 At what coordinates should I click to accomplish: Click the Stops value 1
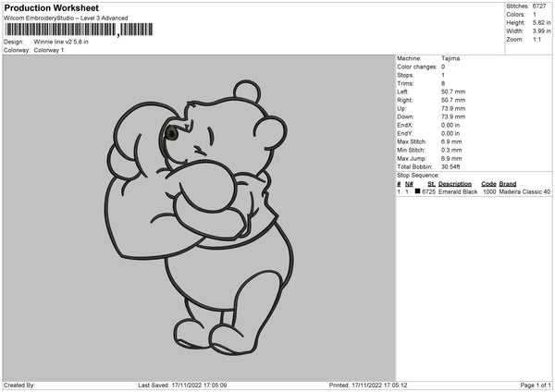(443, 76)
